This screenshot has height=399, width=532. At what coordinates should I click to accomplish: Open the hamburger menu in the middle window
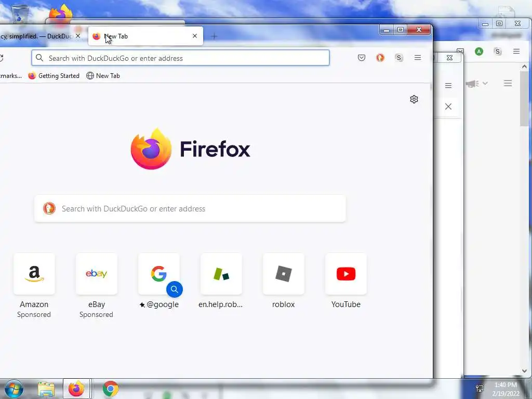coord(448,86)
